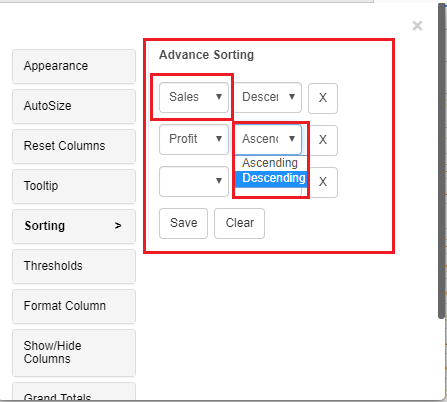Open the Tooltip settings
The width and height of the screenshot is (447, 402).
[74, 186]
